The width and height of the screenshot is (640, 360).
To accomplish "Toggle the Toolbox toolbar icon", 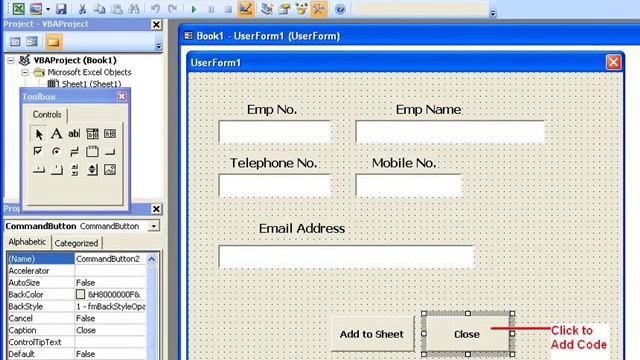I will 319,9.
